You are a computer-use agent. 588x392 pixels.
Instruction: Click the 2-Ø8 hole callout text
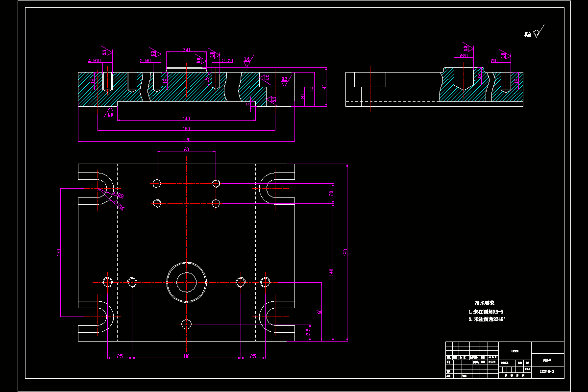click(227, 61)
